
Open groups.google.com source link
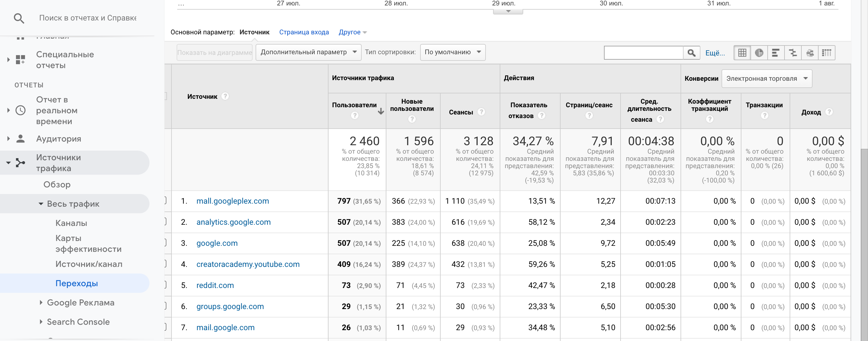230,306
